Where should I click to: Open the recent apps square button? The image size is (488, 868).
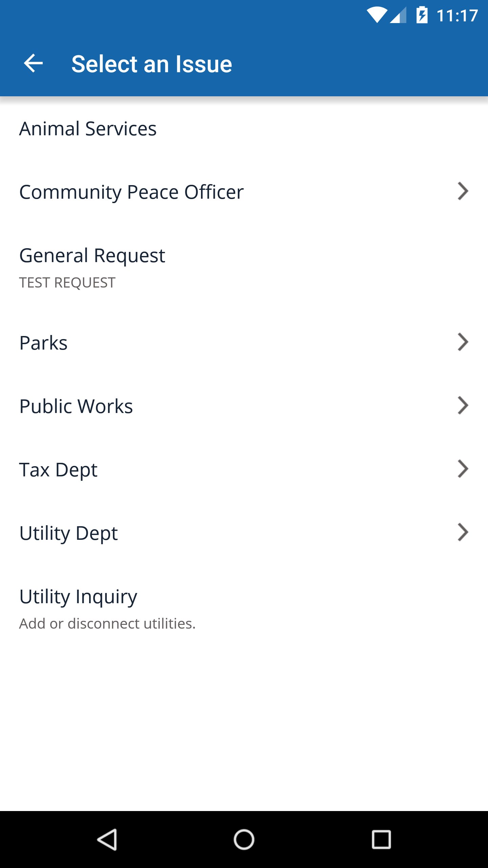[x=381, y=840]
